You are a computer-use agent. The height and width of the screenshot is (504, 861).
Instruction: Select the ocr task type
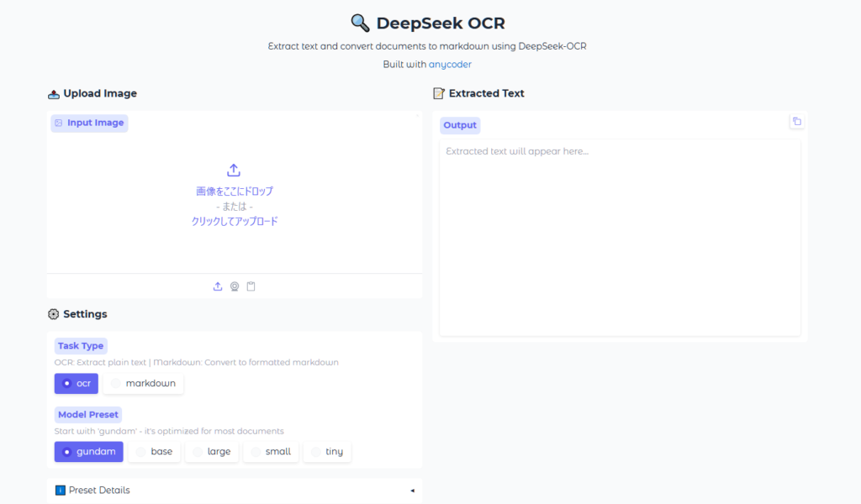[77, 384]
